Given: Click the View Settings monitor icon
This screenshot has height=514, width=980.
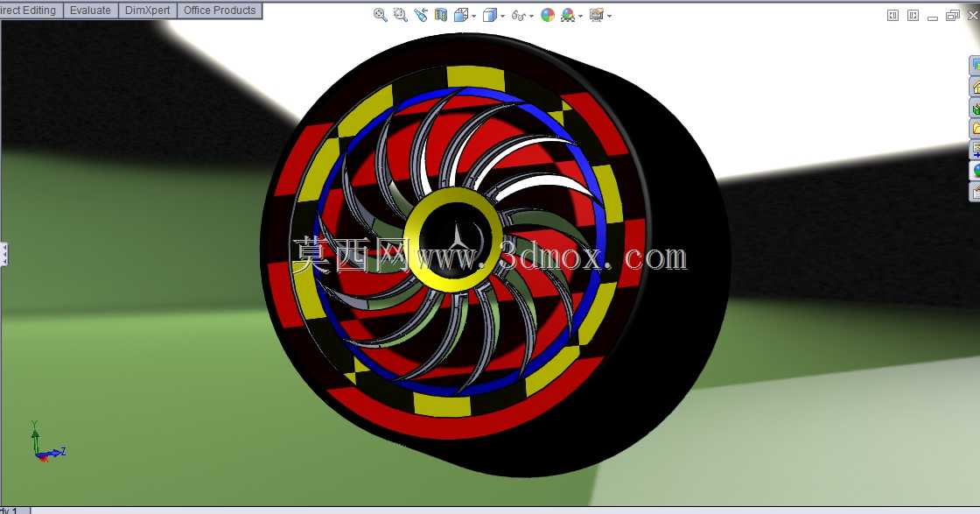Looking at the screenshot, I should 596,15.
